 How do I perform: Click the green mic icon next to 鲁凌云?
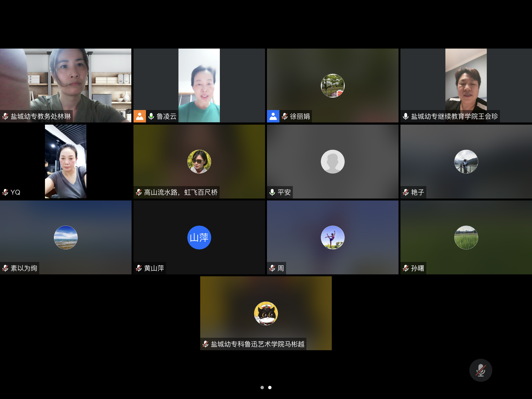point(151,116)
